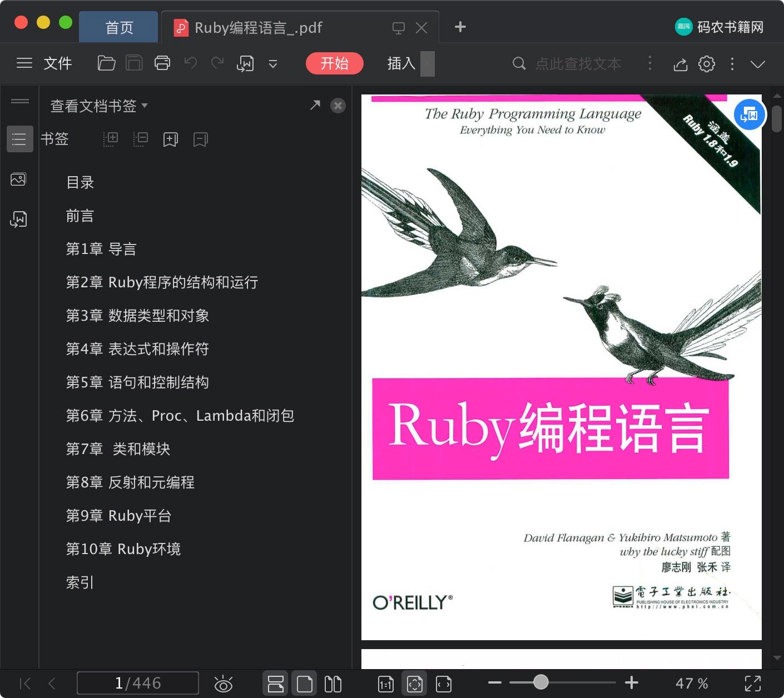Image resolution: width=784 pixels, height=698 pixels.
Task: Show bookmarks list panel icon
Action: coord(19,139)
